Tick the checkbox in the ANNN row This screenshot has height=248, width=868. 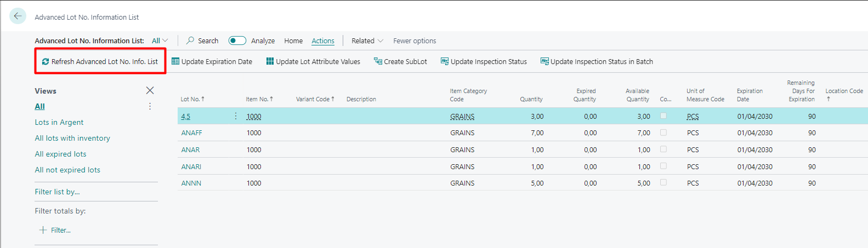[663, 183]
